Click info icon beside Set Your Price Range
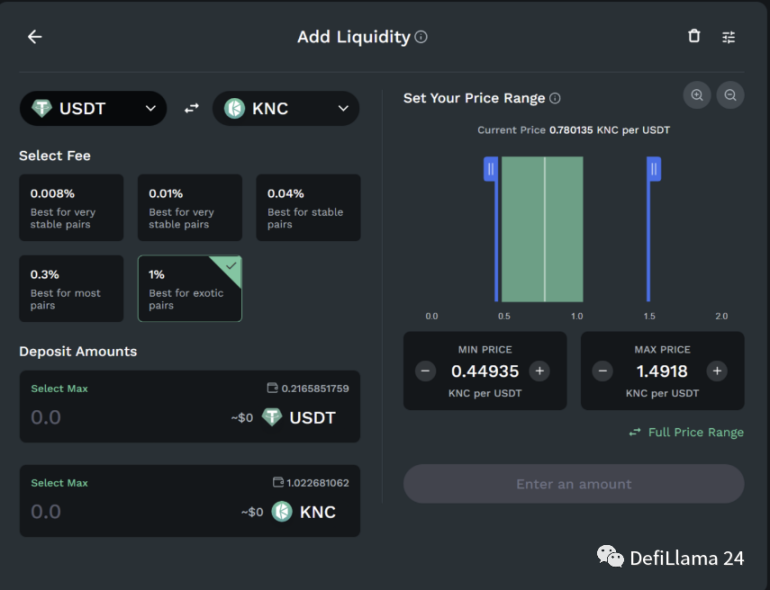The height and width of the screenshot is (590, 770). 555,99
